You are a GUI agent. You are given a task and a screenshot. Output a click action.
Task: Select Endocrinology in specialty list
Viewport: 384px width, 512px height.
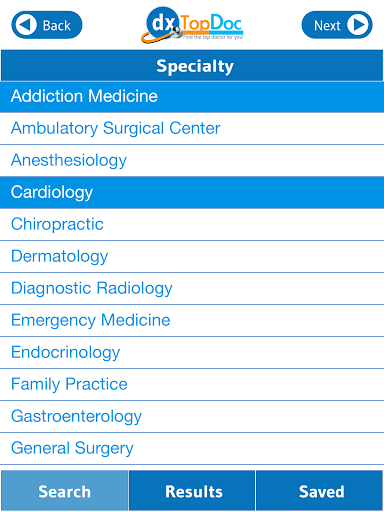pyautogui.click(x=192, y=352)
